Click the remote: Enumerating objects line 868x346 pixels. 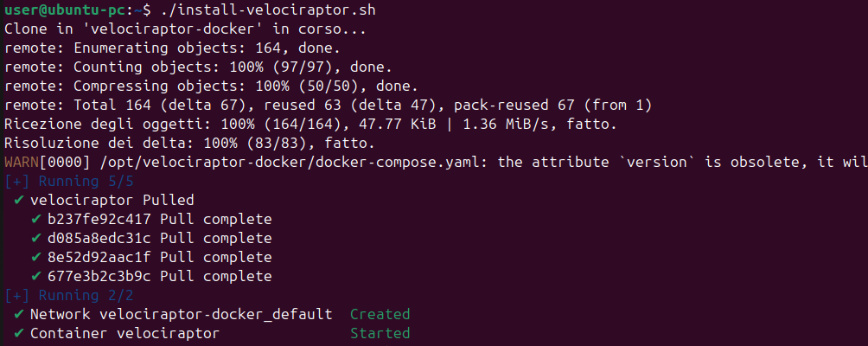(x=172, y=48)
